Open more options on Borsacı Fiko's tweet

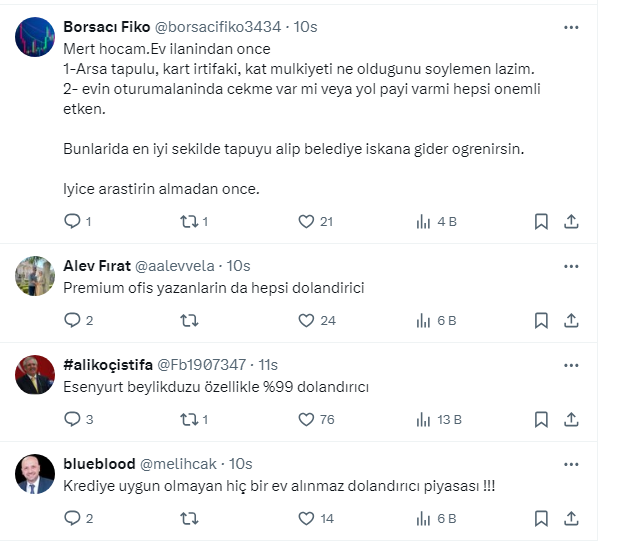pos(571,27)
